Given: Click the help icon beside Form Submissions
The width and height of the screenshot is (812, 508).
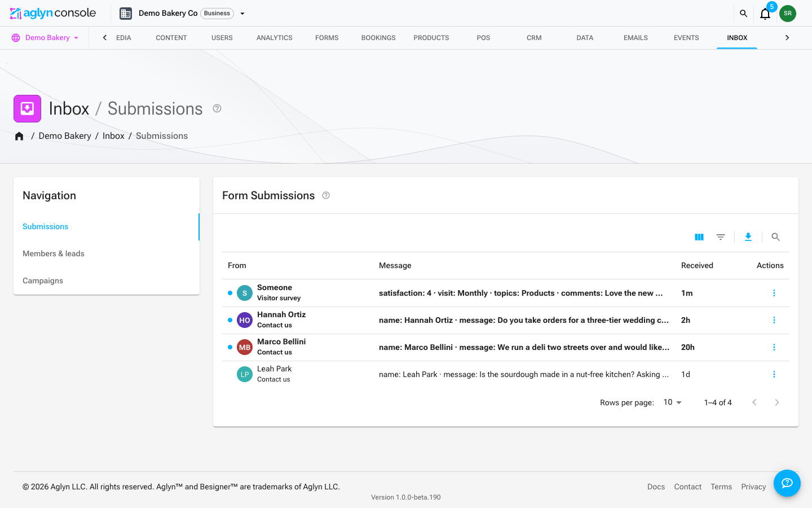Looking at the screenshot, I should click(x=326, y=195).
